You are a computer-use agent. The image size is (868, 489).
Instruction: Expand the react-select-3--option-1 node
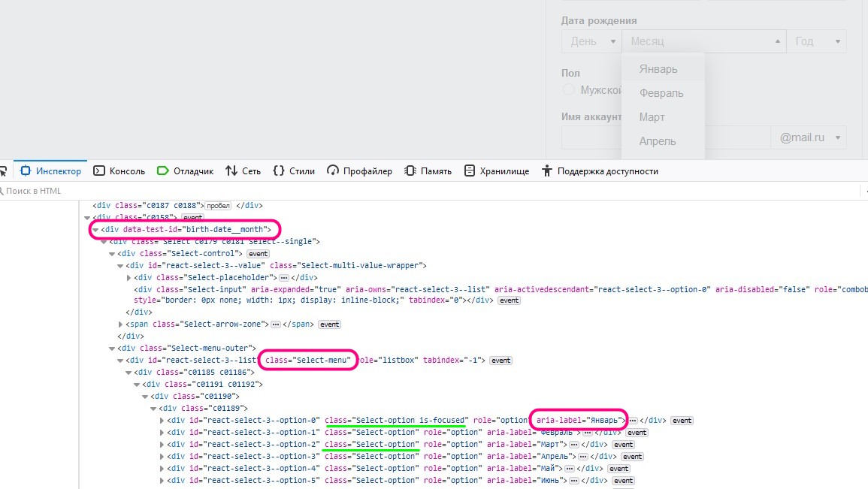pyautogui.click(x=162, y=433)
